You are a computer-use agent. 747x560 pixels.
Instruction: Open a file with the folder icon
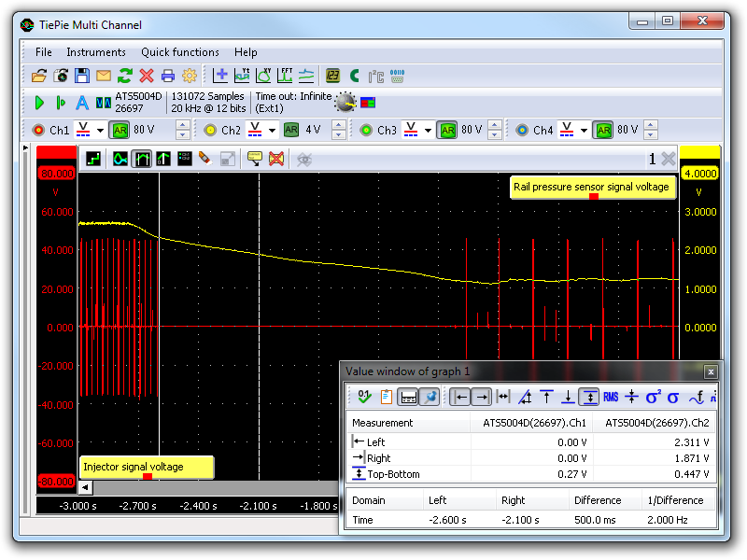[39, 76]
